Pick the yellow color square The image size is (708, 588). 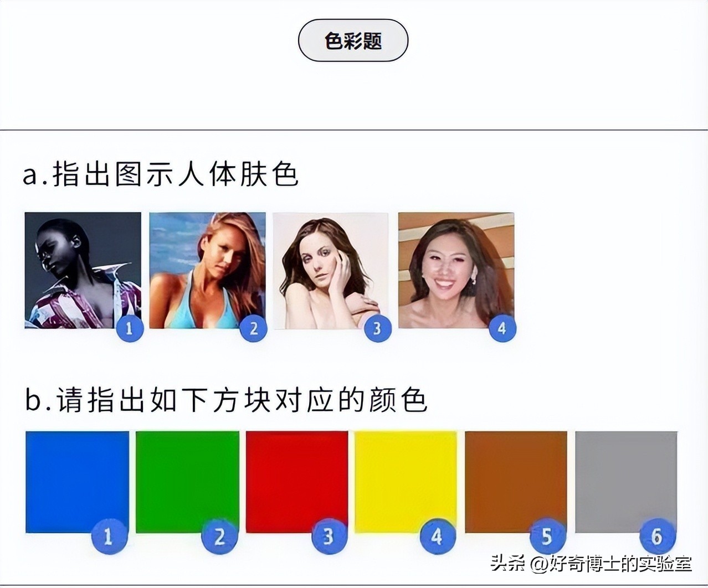406,482
